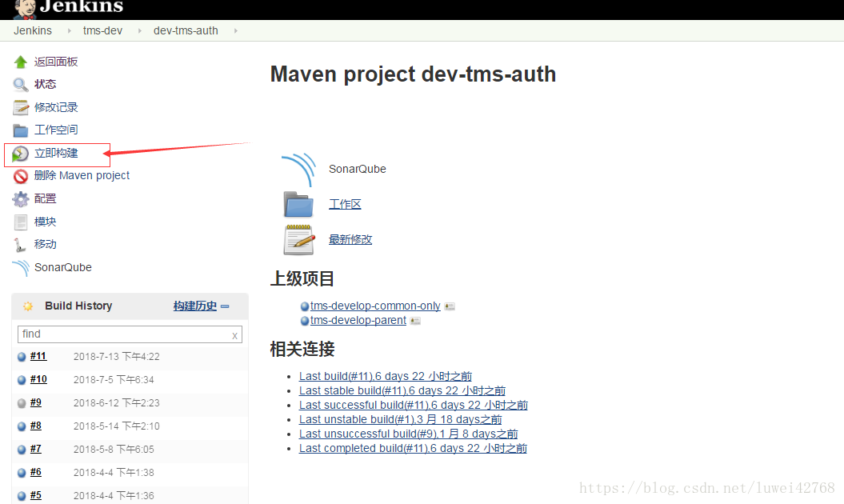Viewport: 844px width, 504px height.
Task: Click the document icon beside 模块
Action: (x=21, y=222)
